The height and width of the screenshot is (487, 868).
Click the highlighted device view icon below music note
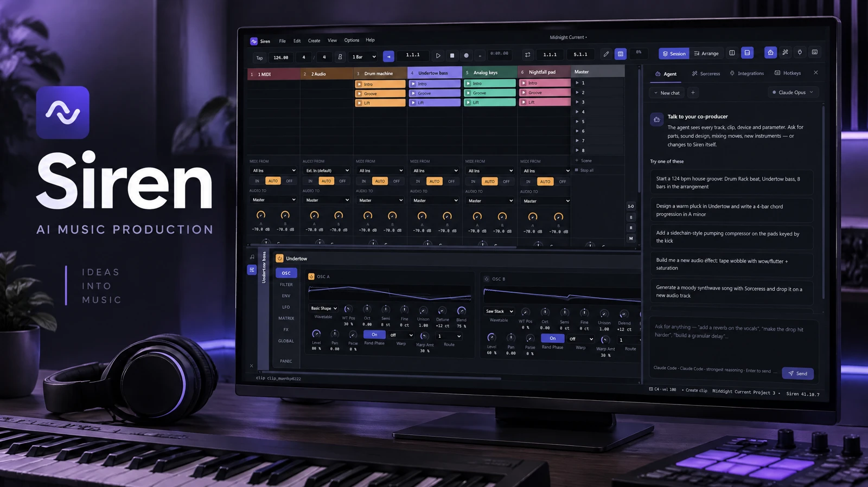pyautogui.click(x=252, y=270)
